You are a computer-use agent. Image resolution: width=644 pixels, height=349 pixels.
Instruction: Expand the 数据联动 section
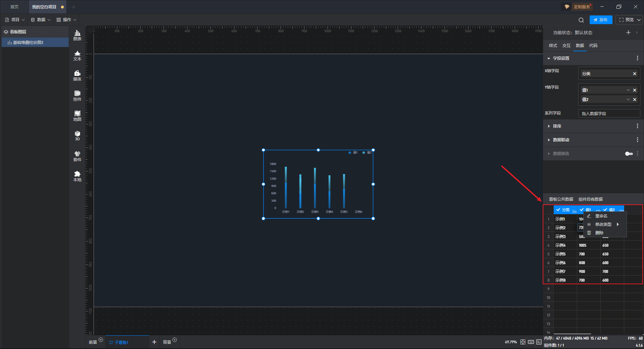pyautogui.click(x=549, y=140)
